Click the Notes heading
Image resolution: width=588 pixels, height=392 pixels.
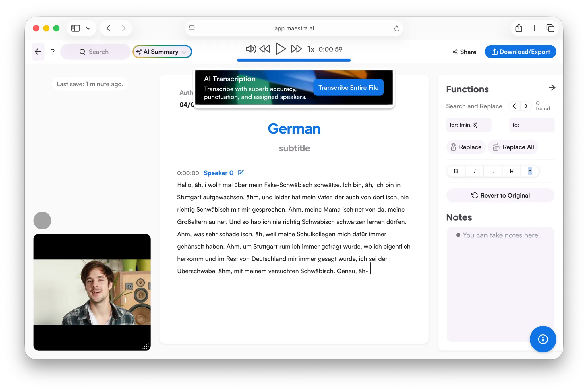click(x=459, y=217)
